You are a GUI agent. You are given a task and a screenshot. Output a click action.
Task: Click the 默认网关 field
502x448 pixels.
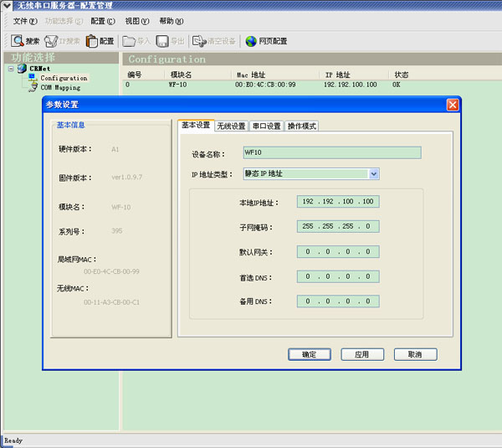click(x=338, y=251)
